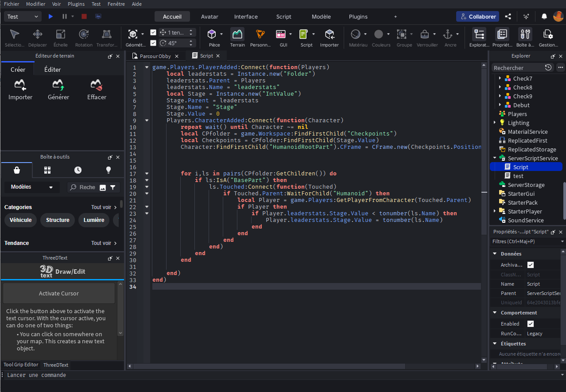The width and height of the screenshot is (566, 392).
Task: Select the Rotation tool
Action: (x=84, y=38)
